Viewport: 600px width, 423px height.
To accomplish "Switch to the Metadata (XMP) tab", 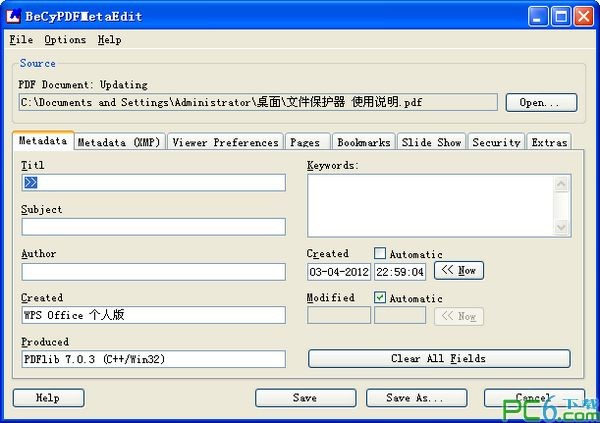I will tap(119, 142).
